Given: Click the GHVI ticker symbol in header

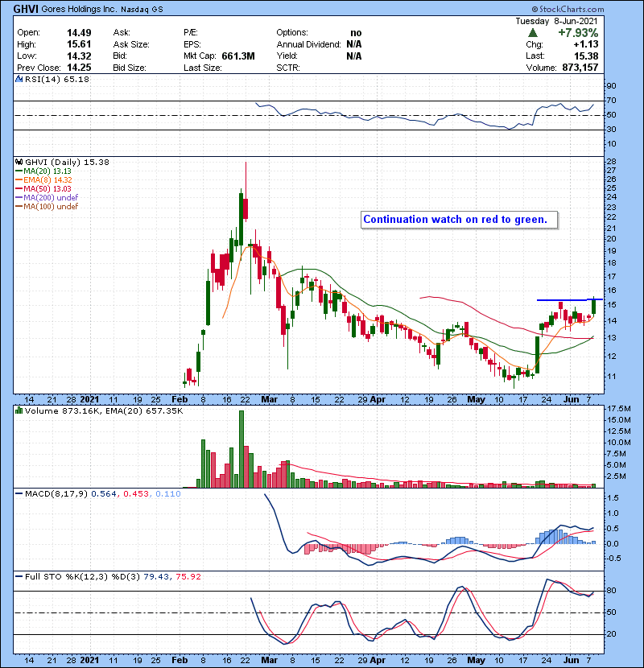Looking at the screenshot, I should (x=26, y=9).
